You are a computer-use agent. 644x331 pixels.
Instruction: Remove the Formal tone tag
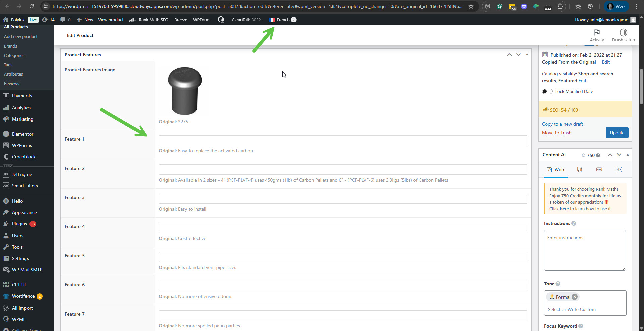pyautogui.click(x=575, y=297)
